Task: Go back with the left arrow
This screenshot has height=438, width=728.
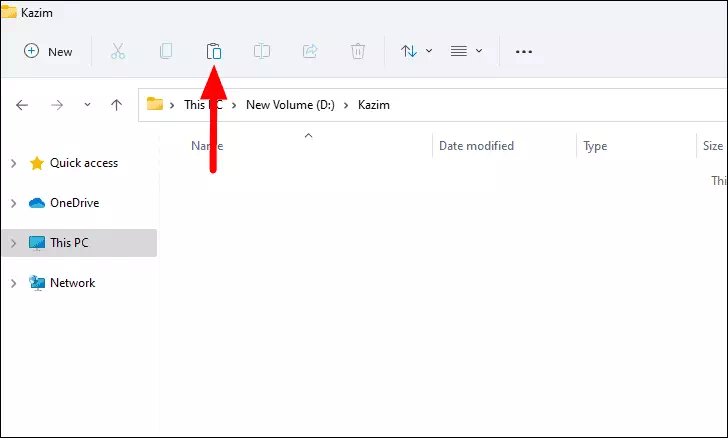Action: coord(22,105)
